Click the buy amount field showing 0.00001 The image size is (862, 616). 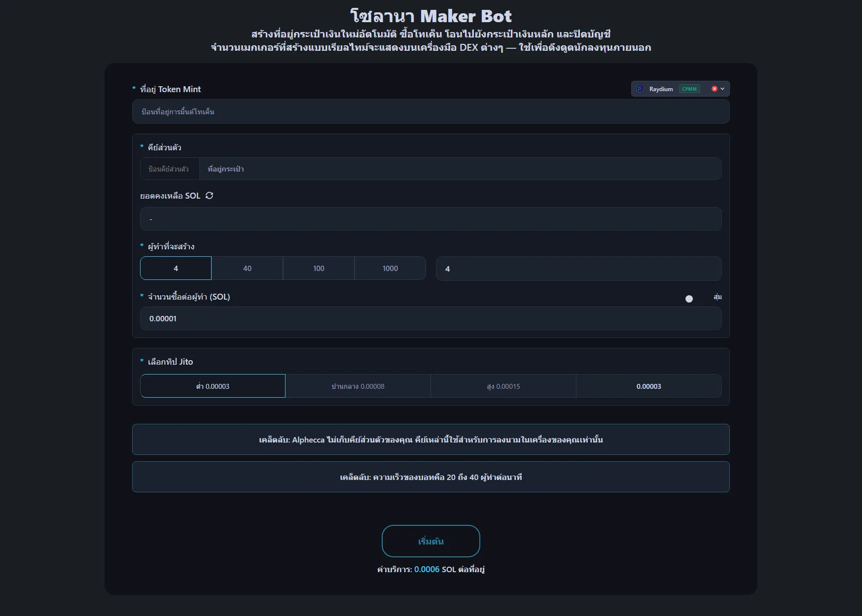[431, 318]
